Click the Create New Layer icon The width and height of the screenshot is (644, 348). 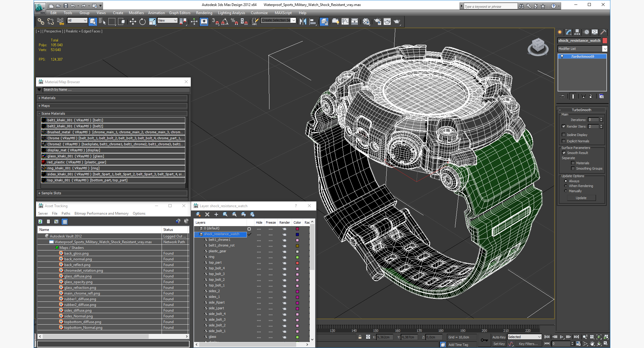198,214
